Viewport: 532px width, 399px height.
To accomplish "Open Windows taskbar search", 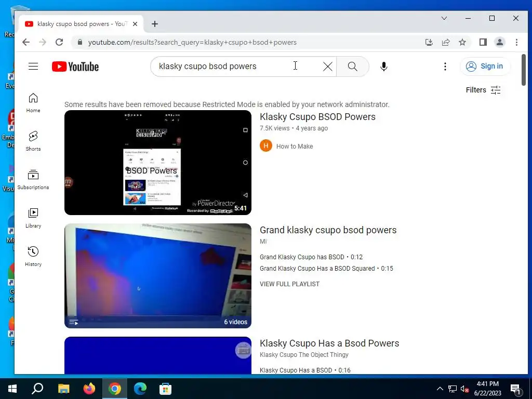I will pos(37,389).
